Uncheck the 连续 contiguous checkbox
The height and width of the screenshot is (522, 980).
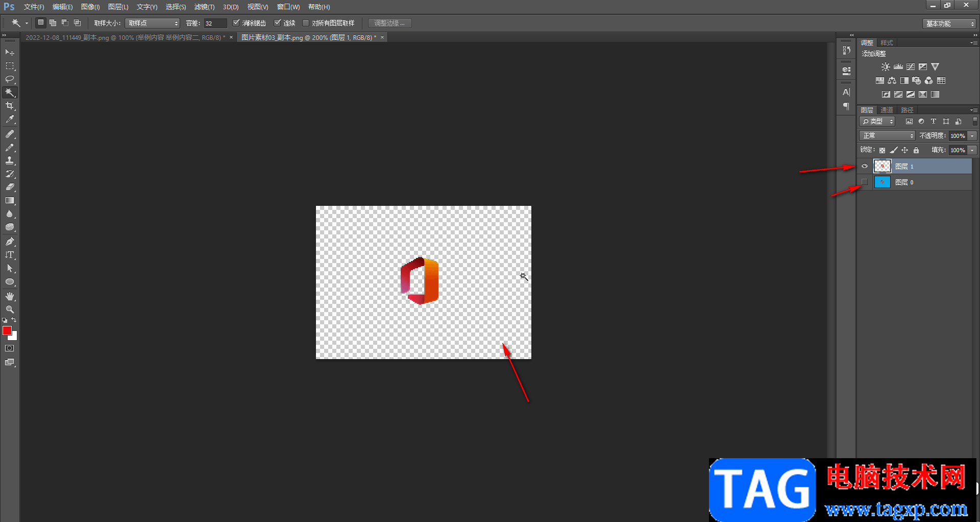[x=277, y=23]
